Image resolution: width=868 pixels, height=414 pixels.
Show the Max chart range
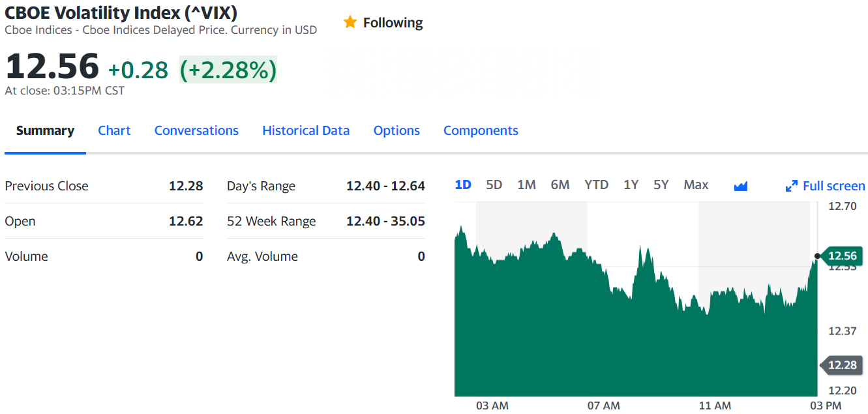click(x=696, y=185)
